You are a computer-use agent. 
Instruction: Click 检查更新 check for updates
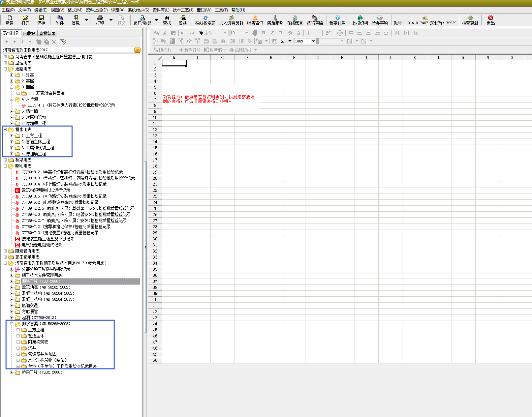470,20
